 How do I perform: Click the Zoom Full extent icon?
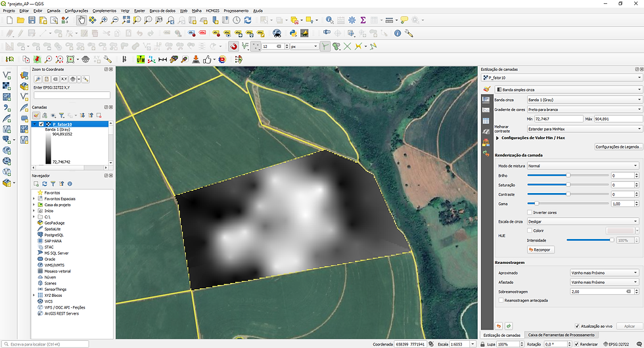pyautogui.click(x=126, y=20)
